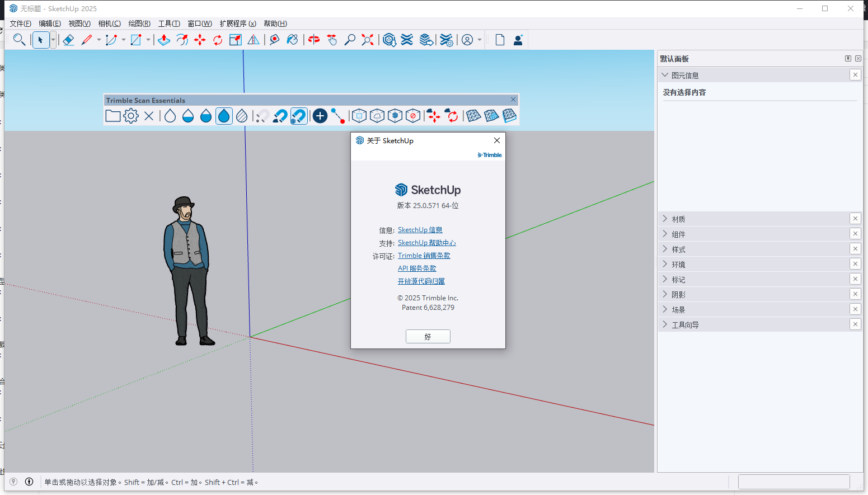The width and height of the screenshot is (868, 495).
Task: Choose the Tape Measure tool
Action: point(274,40)
